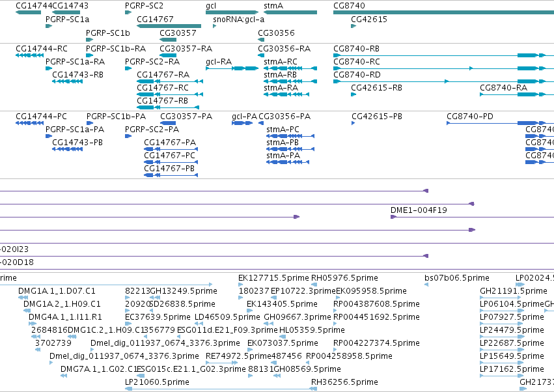This screenshot has height=392, width=554.
Task: Select the gcl-PA protein feature
Action: click(x=242, y=123)
